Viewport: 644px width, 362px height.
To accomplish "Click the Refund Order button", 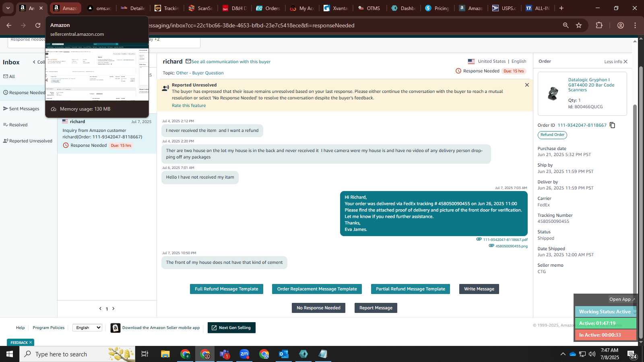I will [x=552, y=135].
